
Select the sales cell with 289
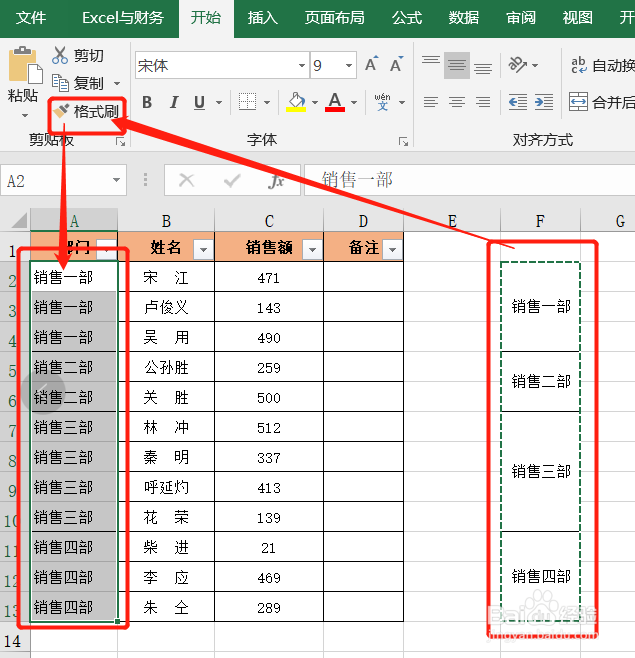[269, 607]
